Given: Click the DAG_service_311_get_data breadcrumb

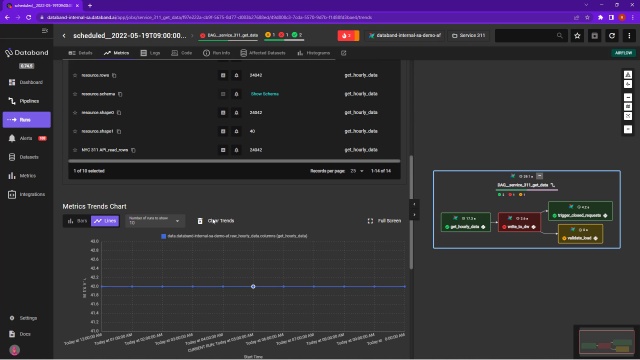Looking at the screenshot, I should [229, 35].
